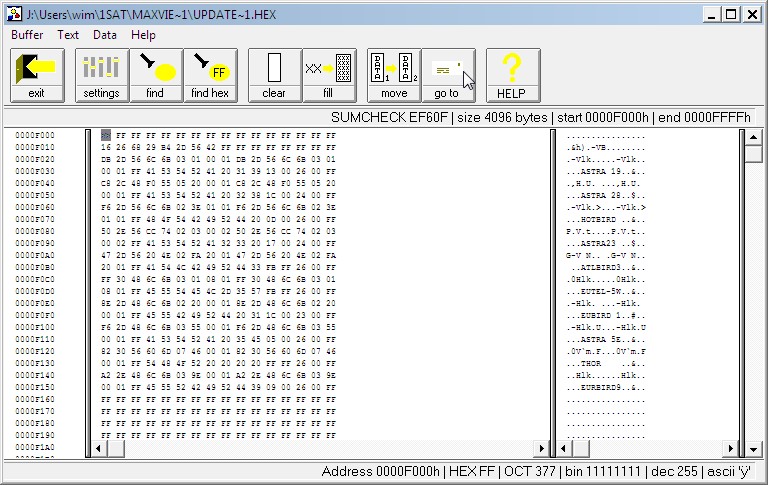Click ASCII pane right scroll arrow
This screenshot has height=485, width=768.
click(x=731, y=448)
